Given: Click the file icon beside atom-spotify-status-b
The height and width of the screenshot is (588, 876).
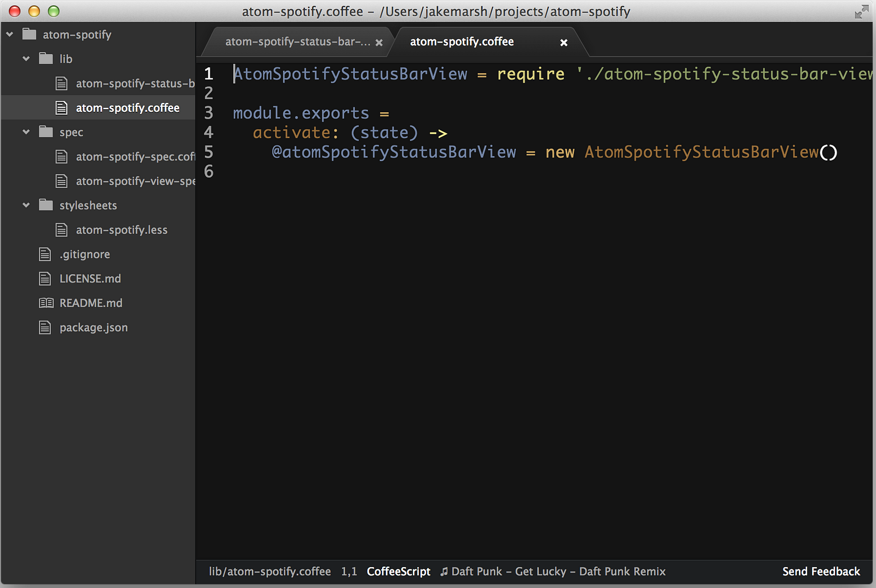Looking at the screenshot, I should click(62, 83).
